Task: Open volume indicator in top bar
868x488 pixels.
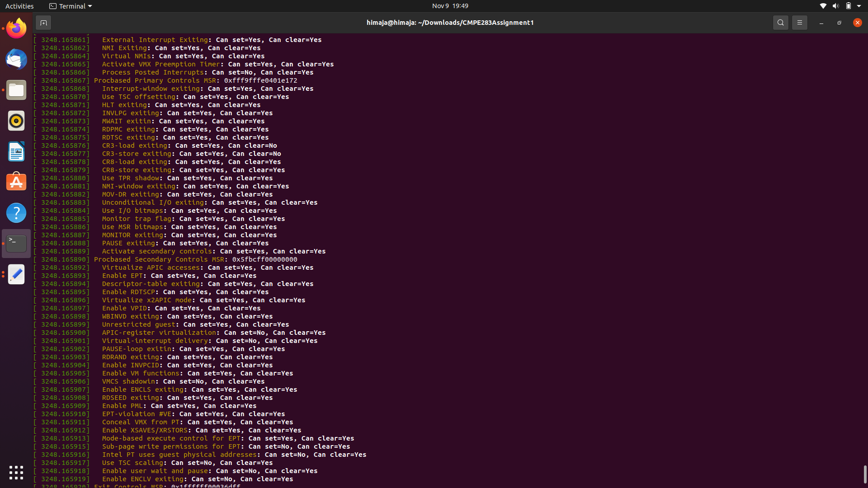Action: click(x=835, y=6)
